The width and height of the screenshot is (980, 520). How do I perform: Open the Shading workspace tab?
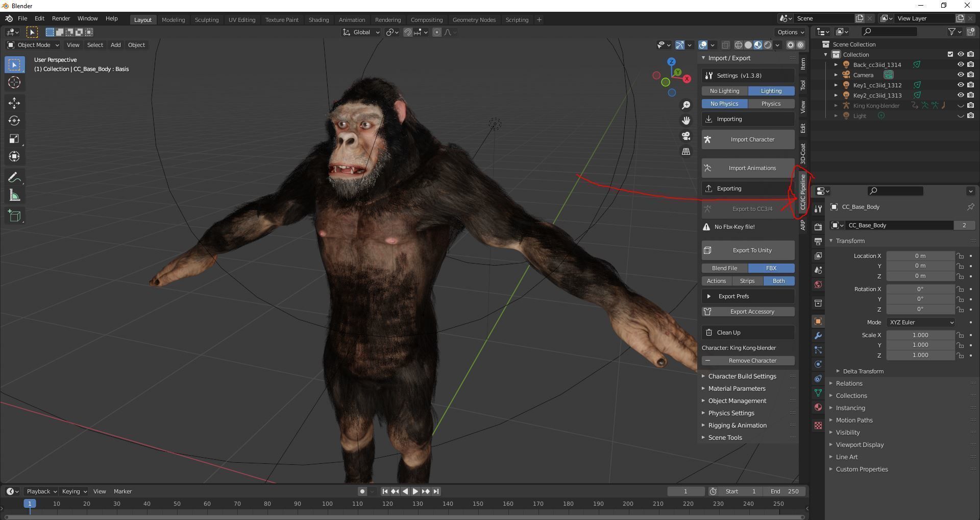pos(318,20)
